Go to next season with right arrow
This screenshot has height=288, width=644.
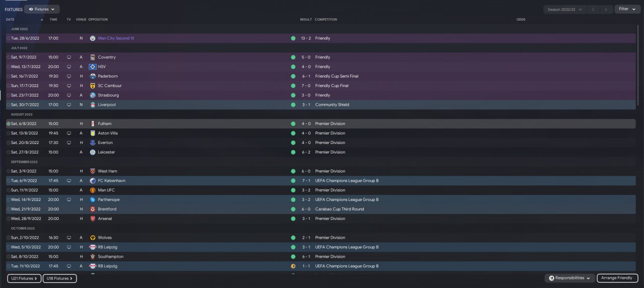[x=607, y=9]
